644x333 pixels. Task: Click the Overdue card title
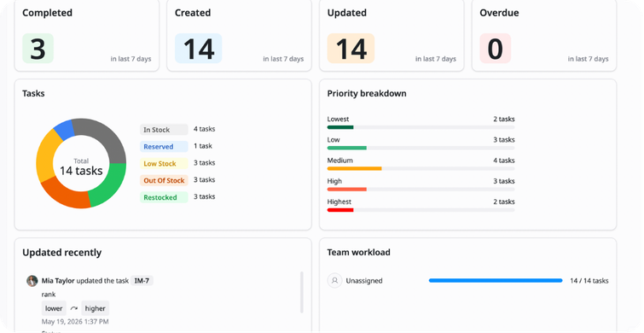pos(499,13)
